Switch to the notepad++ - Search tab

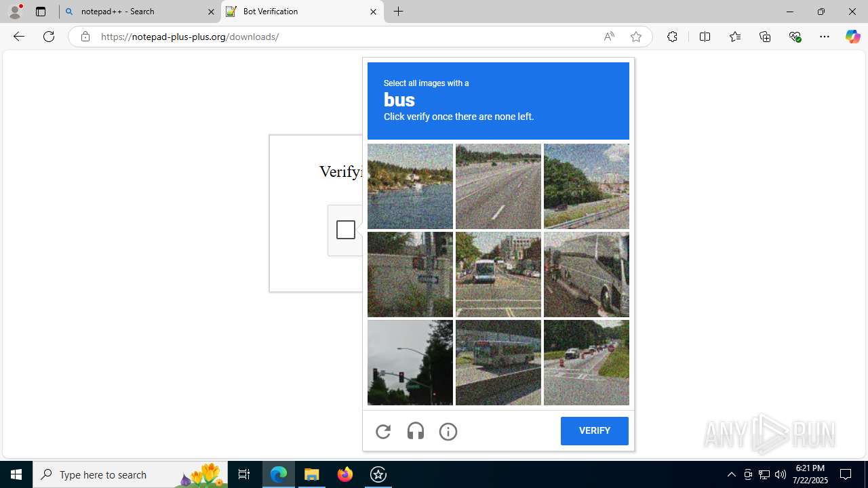click(139, 12)
